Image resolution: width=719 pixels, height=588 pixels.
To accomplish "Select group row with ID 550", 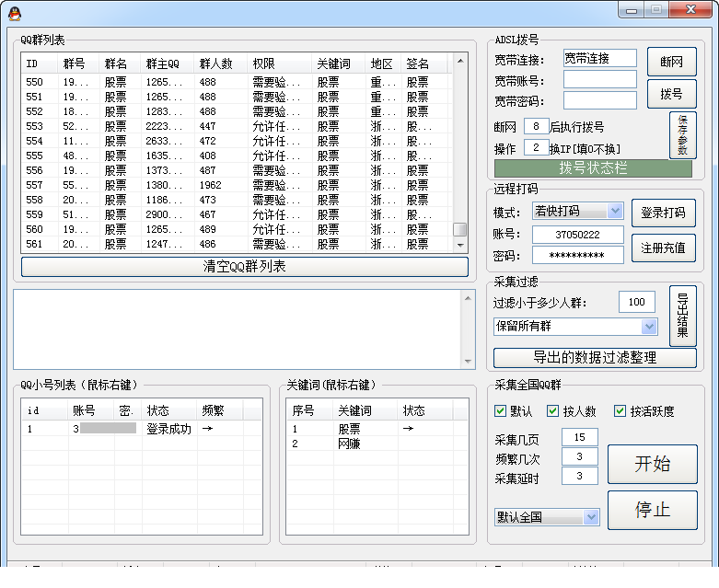I will pyautogui.click(x=237, y=82).
